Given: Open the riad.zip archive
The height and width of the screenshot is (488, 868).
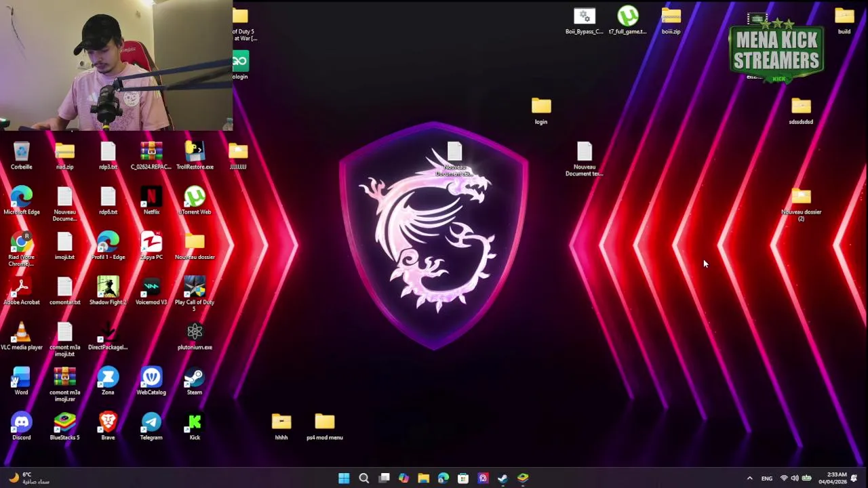Looking at the screenshot, I should click(x=64, y=156).
